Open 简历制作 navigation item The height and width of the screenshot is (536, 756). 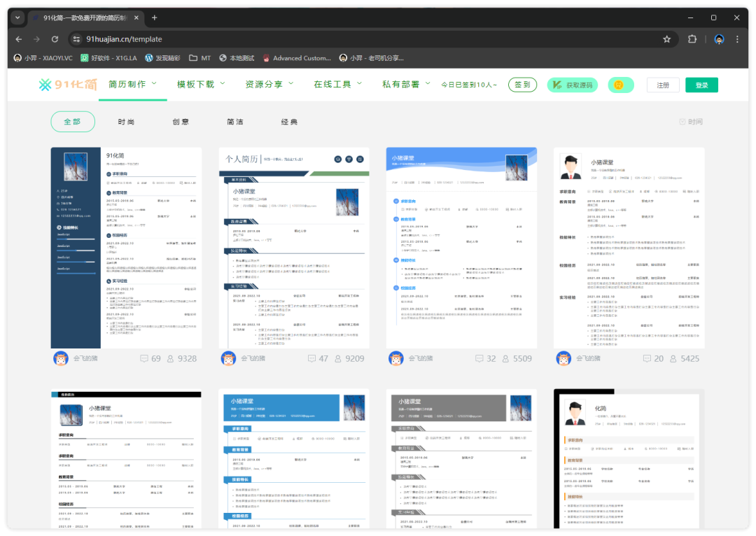pyautogui.click(x=127, y=85)
